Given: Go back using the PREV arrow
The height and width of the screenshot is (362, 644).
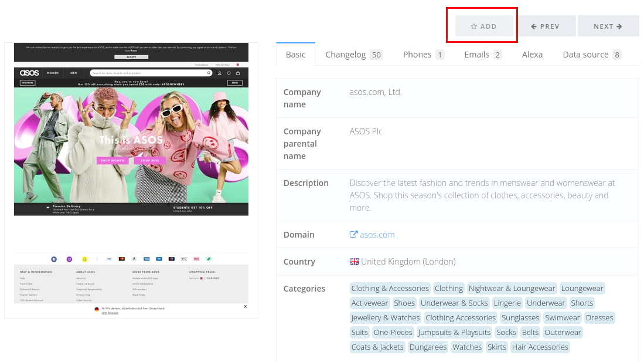Looking at the screenshot, I should point(546,26).
